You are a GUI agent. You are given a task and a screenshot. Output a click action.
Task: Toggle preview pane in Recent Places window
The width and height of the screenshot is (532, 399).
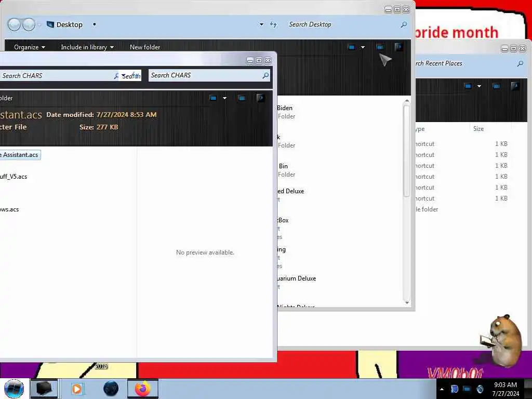[496, 86]
